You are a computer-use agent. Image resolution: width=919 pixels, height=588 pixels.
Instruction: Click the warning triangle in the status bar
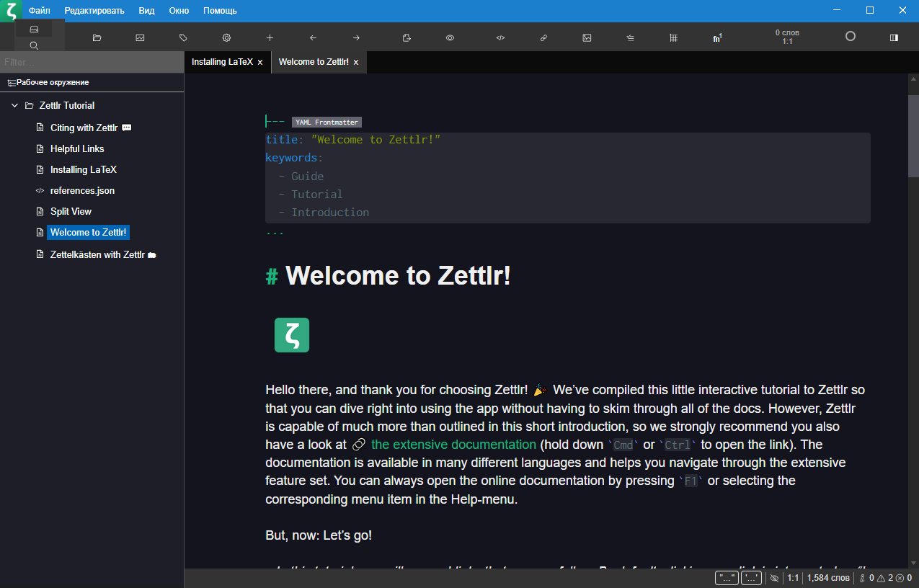coord(880,578)
